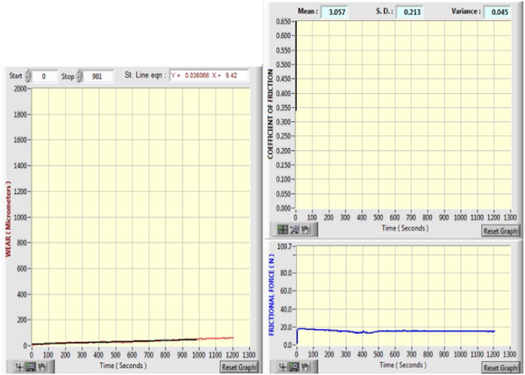525x375 pixels.
Task: Click the Stop field showing 981
Action: point(97,76)
